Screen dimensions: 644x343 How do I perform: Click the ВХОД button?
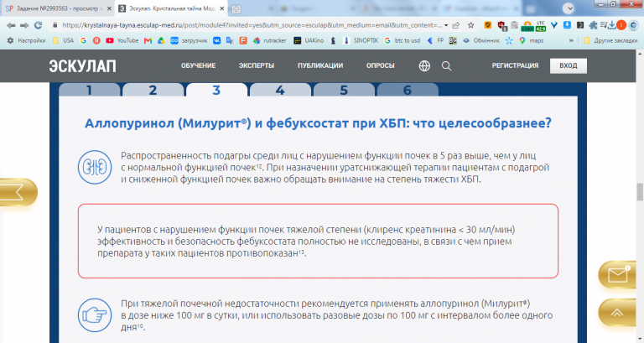[x=569, y=65]
